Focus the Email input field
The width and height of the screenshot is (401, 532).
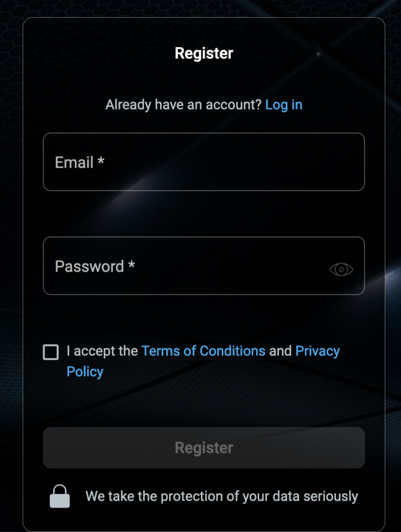tap(204, 162)
